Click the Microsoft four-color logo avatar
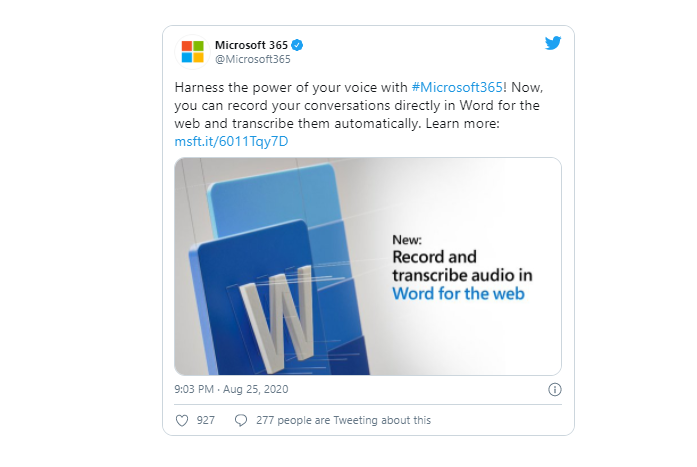The height and width of the screenshot is (467, 697). tap(192, 50)
